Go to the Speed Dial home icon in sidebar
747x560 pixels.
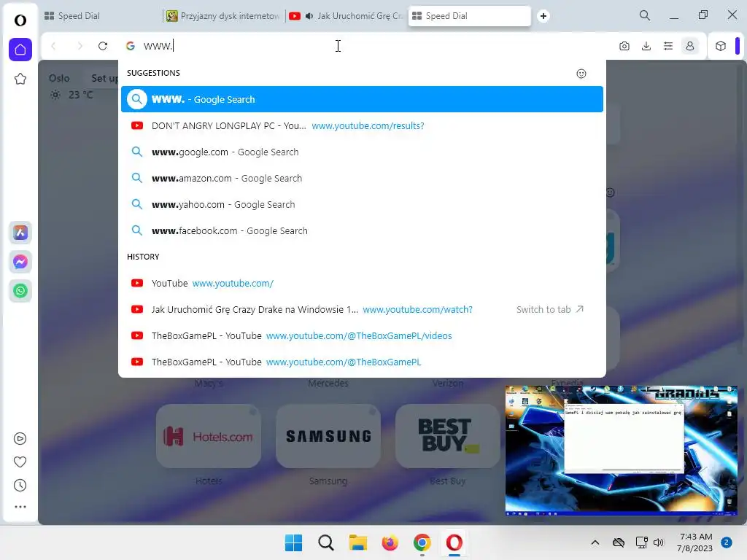(x=20, y=50)
